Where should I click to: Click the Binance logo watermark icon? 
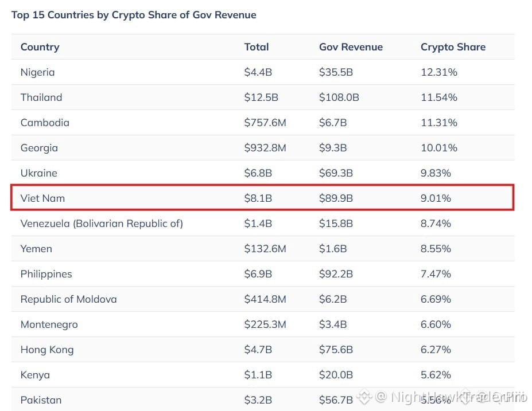[365, 397]
